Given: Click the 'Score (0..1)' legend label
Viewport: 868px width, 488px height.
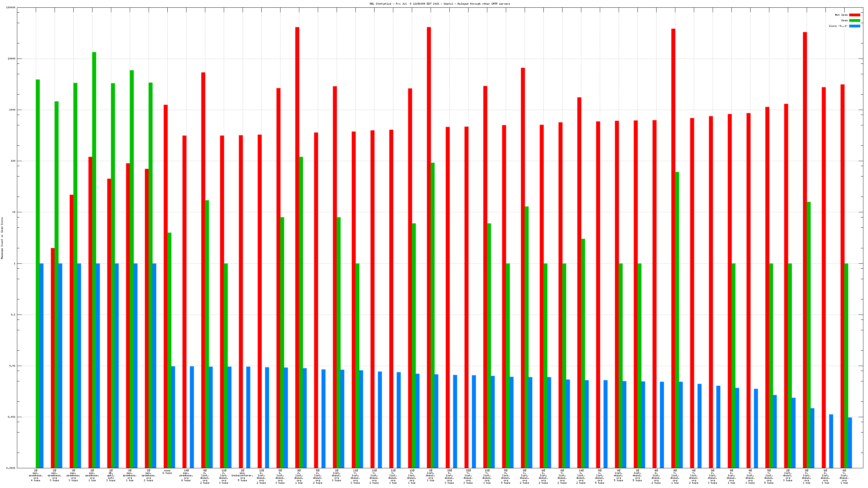Looking at the screenshot, I should 838,26.
